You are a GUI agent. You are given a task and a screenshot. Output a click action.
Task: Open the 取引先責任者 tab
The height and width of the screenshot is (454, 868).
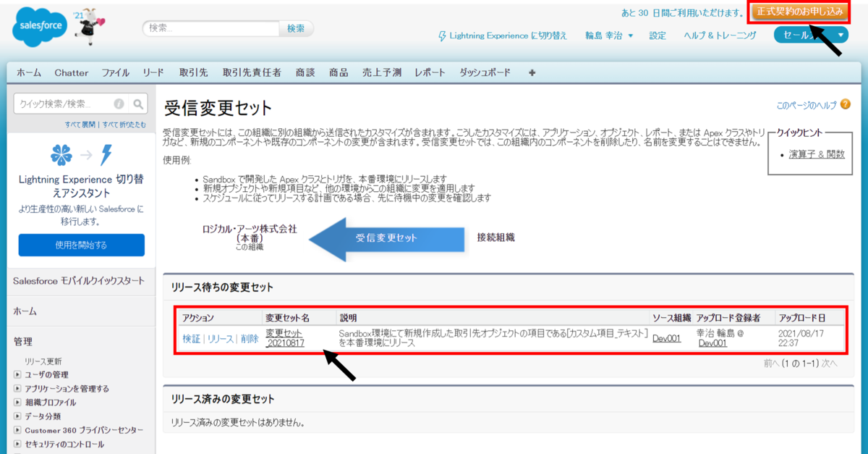point(252,73)
